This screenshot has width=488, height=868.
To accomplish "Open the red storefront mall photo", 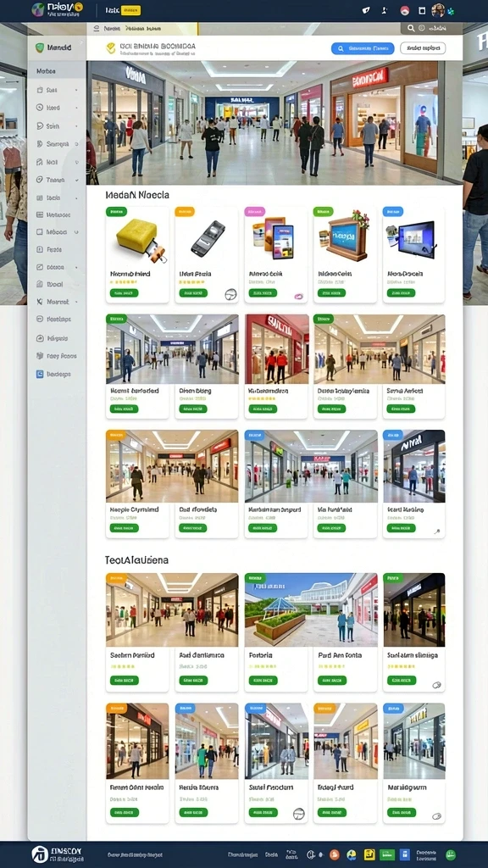I will [277, 348].
